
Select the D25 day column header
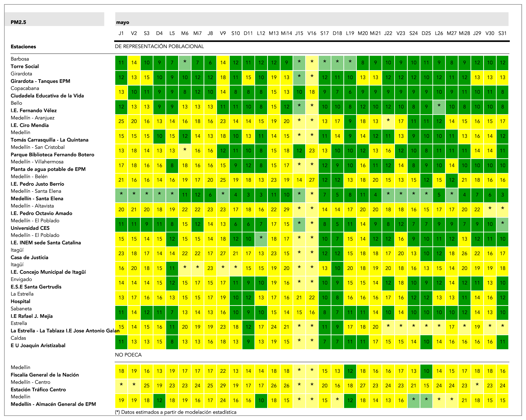(x=426, y=34)
